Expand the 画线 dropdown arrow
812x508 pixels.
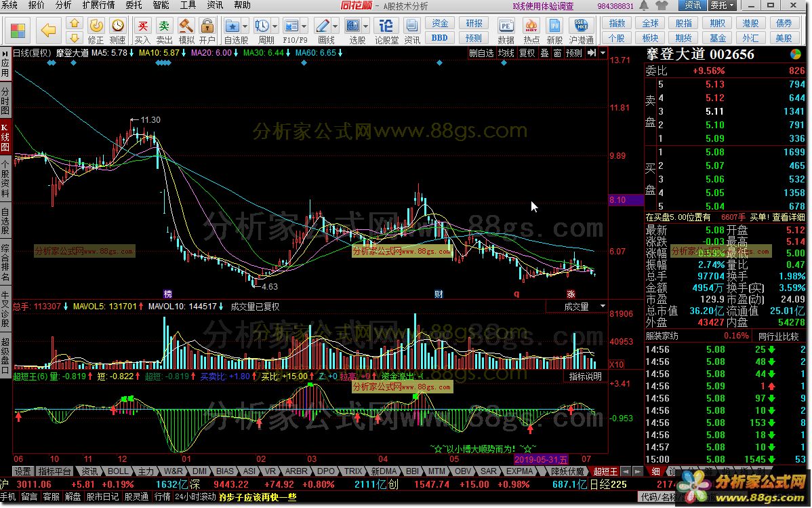tap(335, 25)
